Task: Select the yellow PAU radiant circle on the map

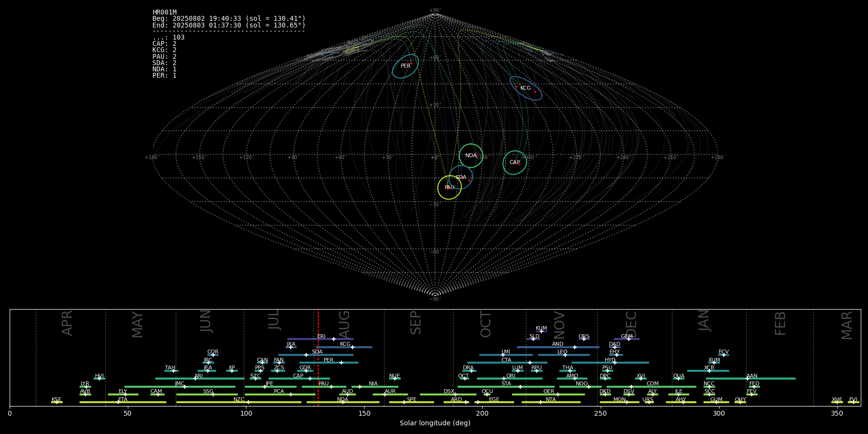Action: [x=449, y=187]
